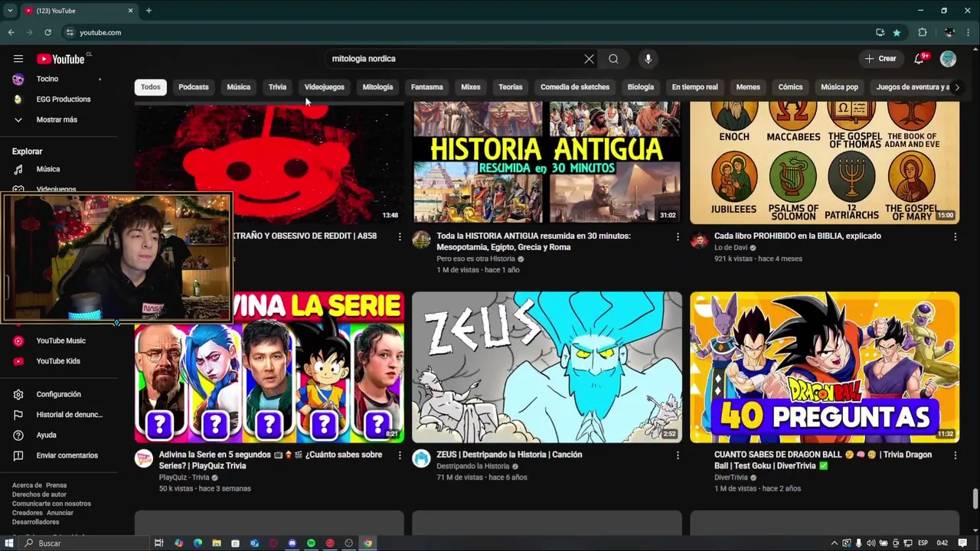Clear the search box with the X

(589, 59)
